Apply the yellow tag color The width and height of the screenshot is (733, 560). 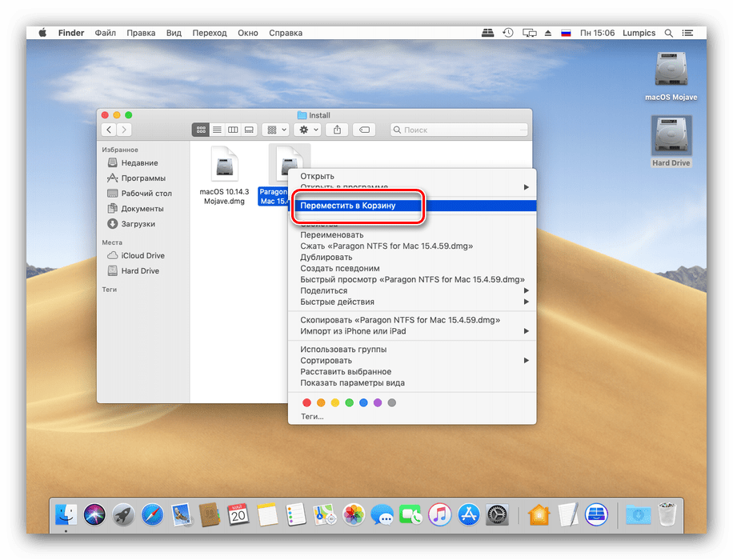click(x=335, y=403)
